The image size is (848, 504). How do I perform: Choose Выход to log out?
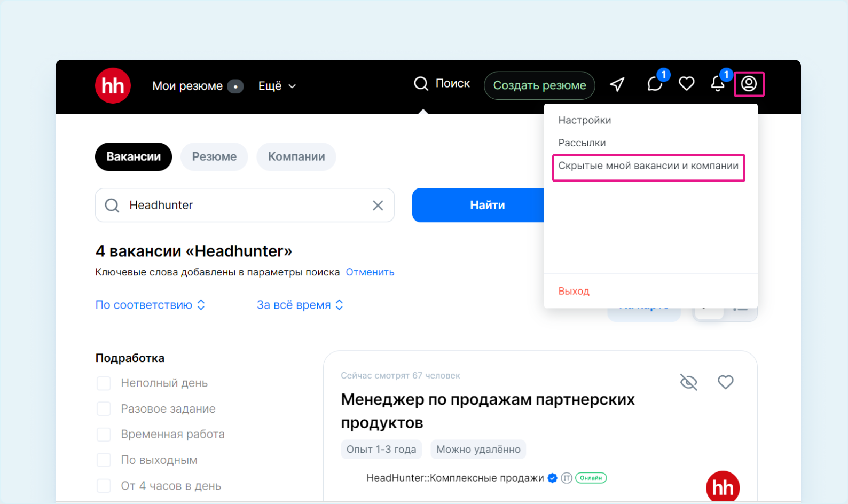(x=574, y=291)
